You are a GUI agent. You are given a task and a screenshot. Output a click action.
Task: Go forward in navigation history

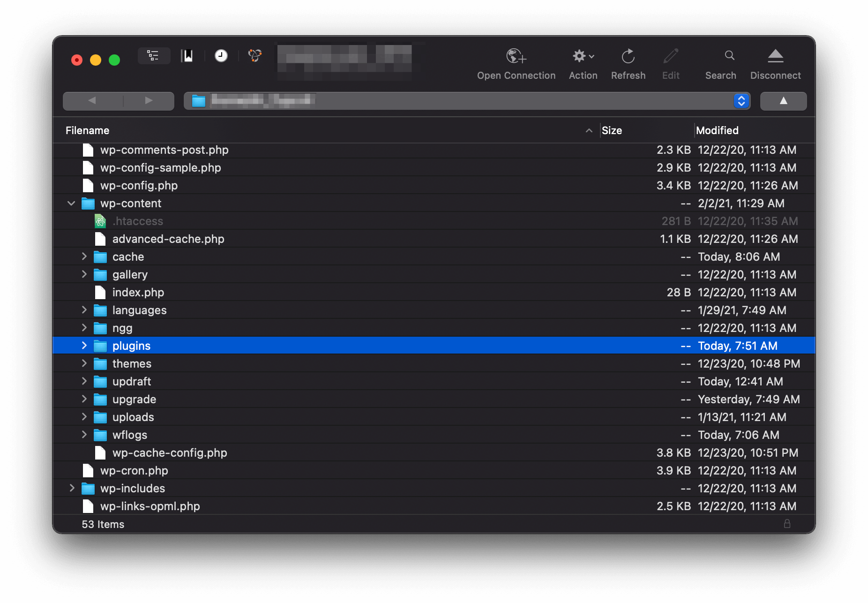coord(149,100)
